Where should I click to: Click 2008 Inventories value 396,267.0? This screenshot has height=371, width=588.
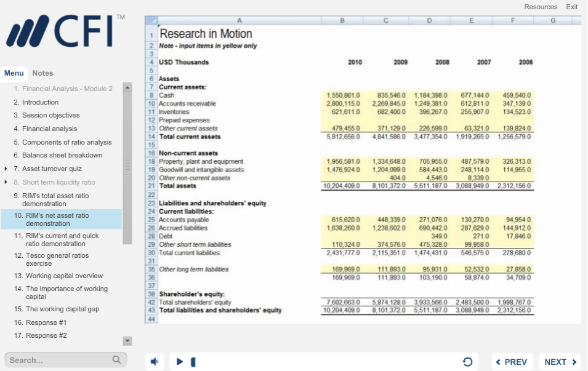(x=433, y=112)
